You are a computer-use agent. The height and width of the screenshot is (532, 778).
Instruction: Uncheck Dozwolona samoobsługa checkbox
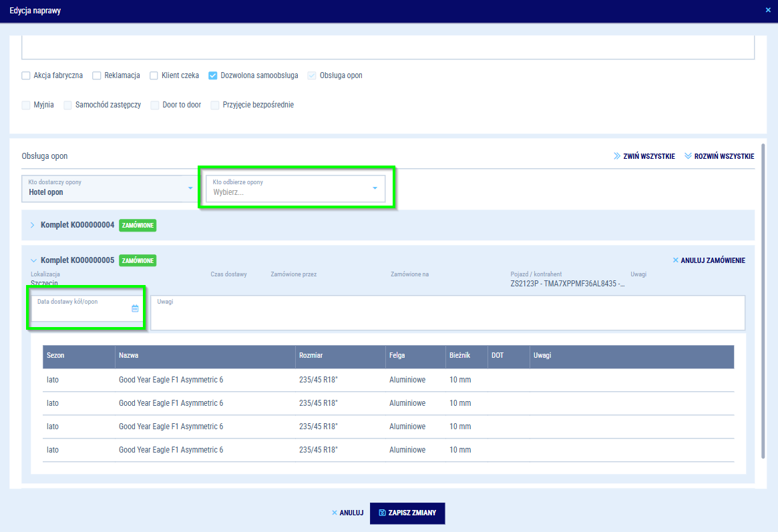(213, 75)
